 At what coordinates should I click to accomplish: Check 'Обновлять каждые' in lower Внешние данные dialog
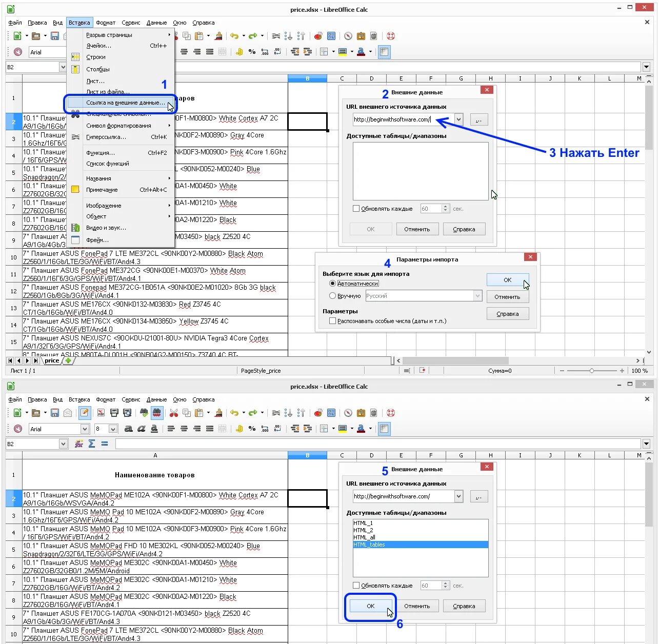pos(356,586)
